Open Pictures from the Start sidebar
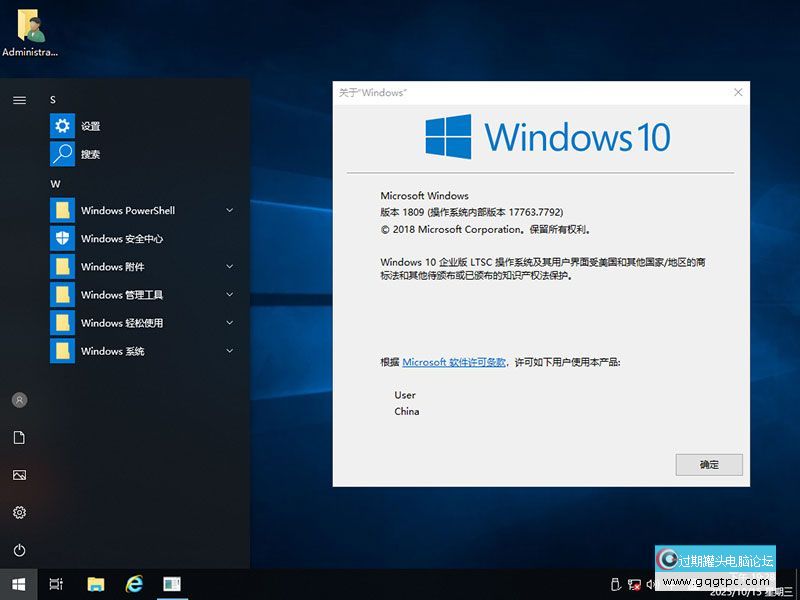800x600 pixels. coord(19,475)
